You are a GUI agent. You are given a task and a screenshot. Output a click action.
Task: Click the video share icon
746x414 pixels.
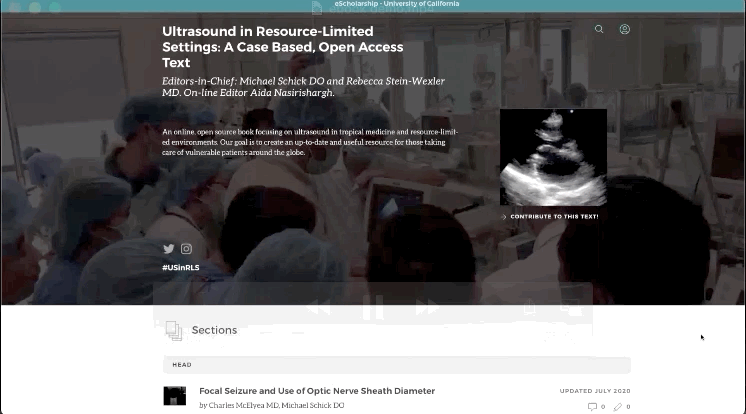pos(530,307)
